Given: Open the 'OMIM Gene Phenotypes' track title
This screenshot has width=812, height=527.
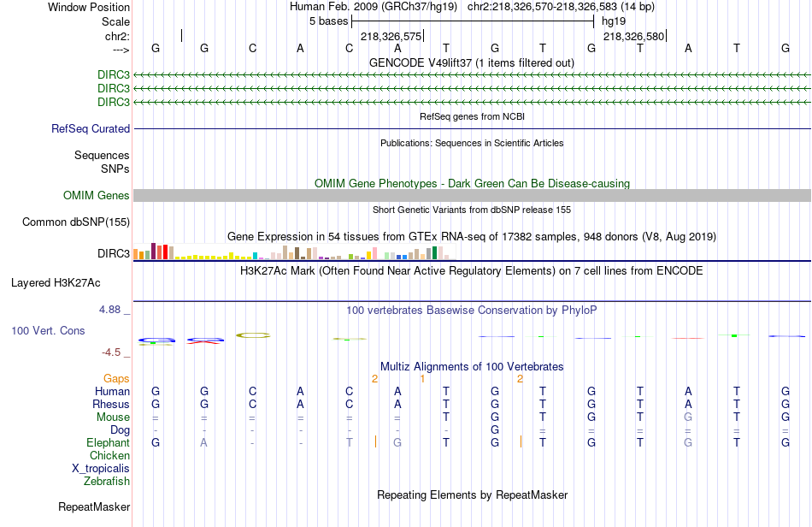Looking at the screenshot, I should point(472,183).
